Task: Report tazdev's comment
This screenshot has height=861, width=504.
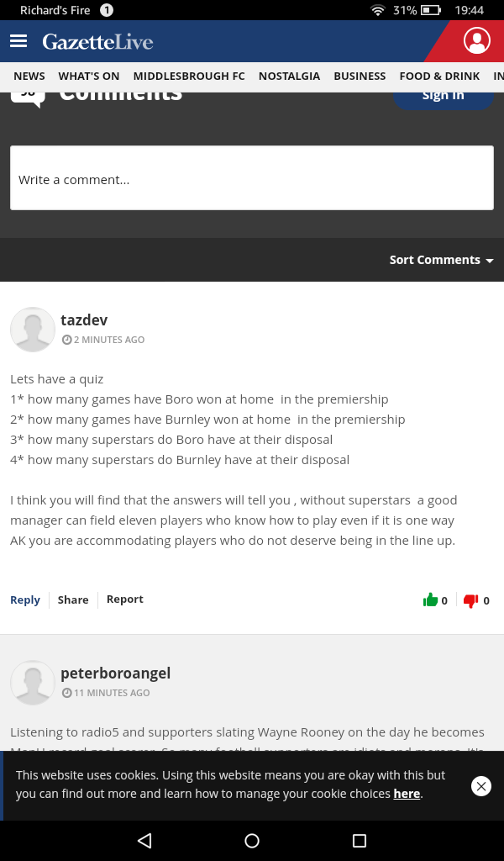Action: 124,599
